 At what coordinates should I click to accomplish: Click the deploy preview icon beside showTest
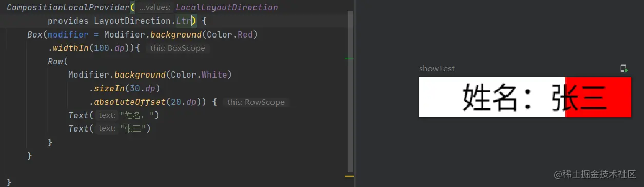(x=624, y=68)
